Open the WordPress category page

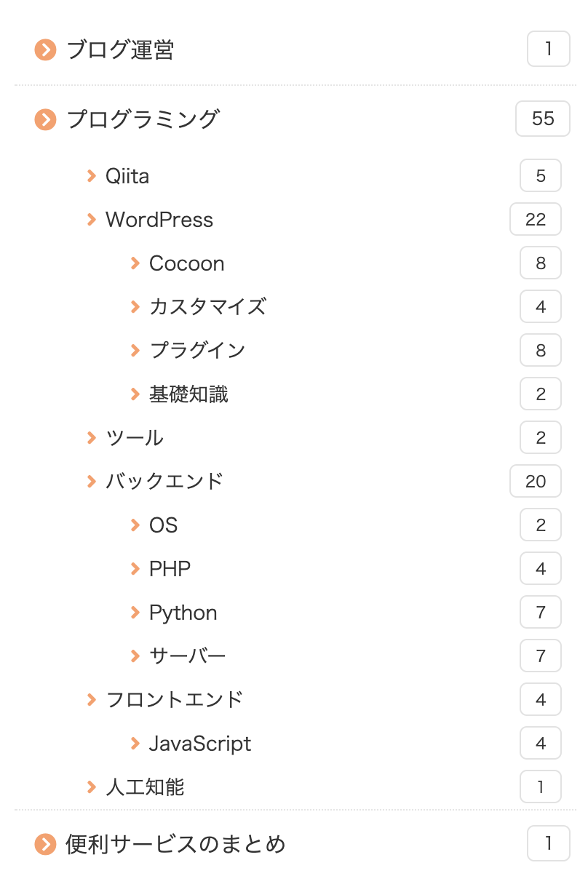[x=159, y=219]
